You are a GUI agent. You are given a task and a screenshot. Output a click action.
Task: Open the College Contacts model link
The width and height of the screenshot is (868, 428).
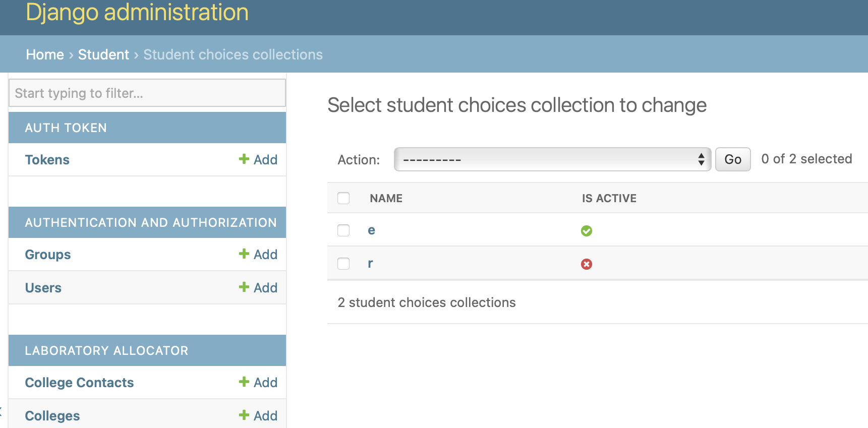pos(79,383)
